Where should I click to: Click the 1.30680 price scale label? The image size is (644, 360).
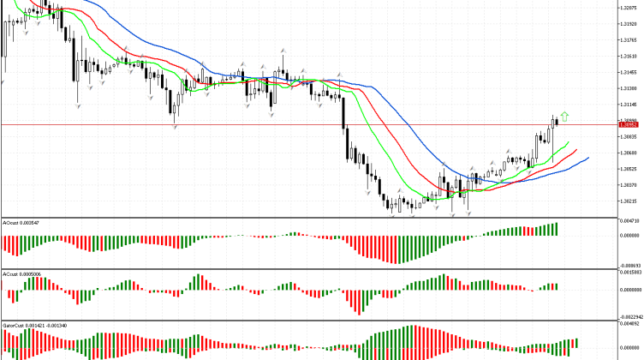click(629, 153)
